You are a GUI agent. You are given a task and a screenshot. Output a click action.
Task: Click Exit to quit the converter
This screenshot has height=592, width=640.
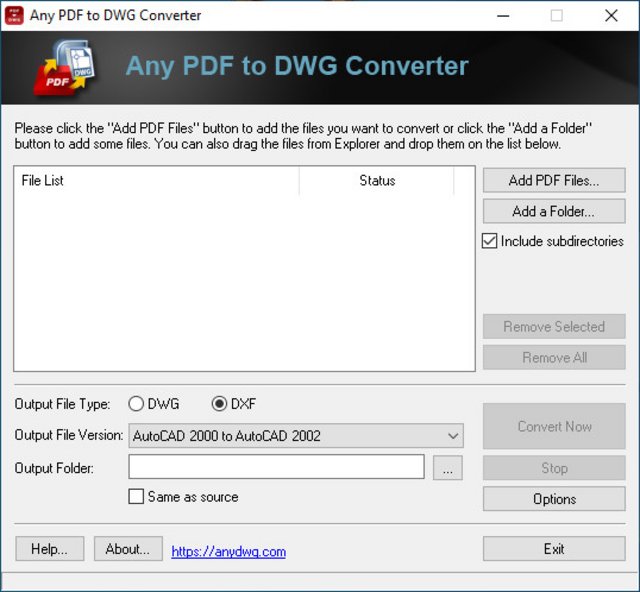pyautogui.click(x=554, y=549)
